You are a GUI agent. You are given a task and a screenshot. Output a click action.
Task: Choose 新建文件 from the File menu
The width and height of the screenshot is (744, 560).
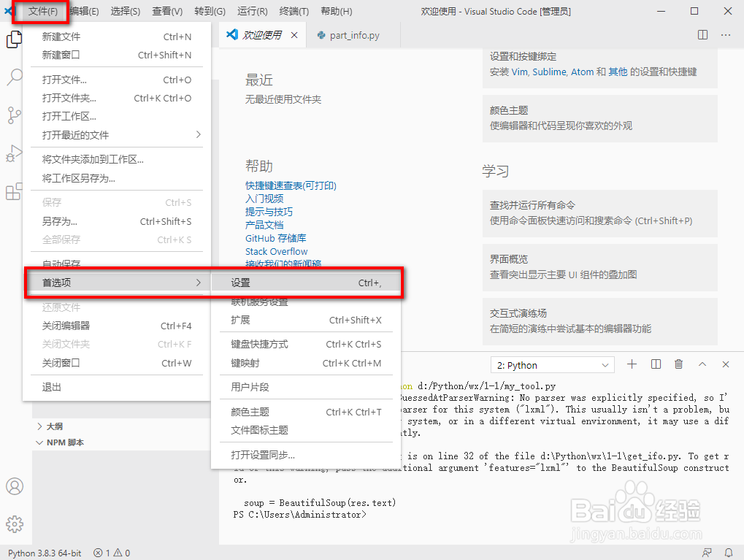(x=117, y=37)
